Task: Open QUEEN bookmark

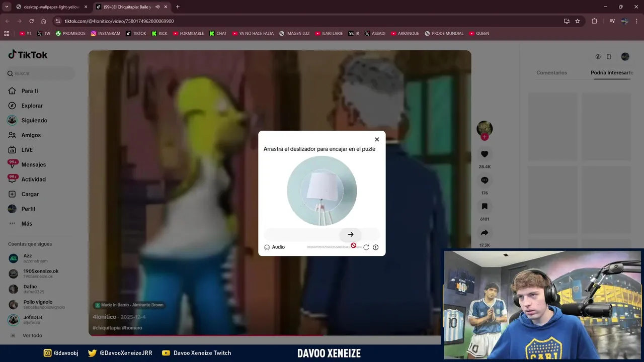Action: pos(479,34)
